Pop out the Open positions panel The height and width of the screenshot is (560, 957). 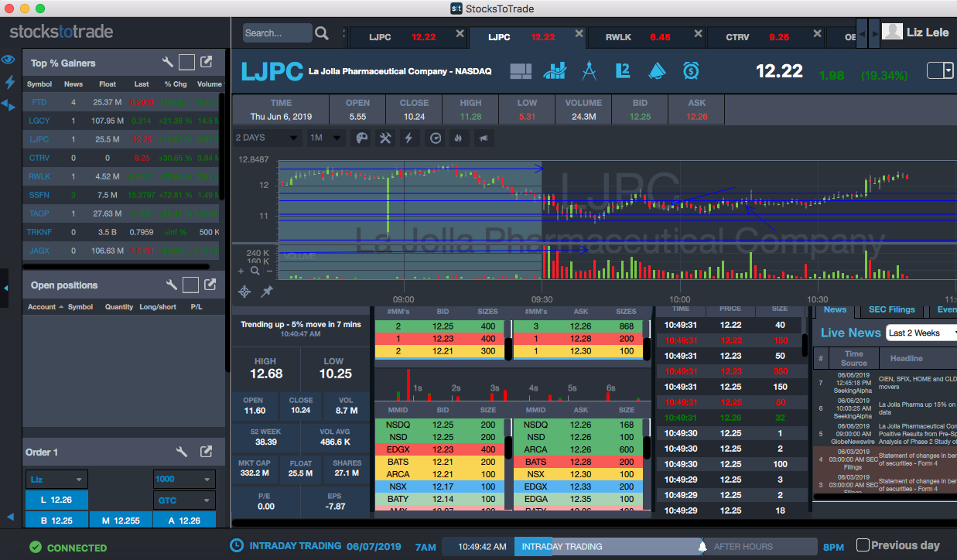(x=210, y=285)
